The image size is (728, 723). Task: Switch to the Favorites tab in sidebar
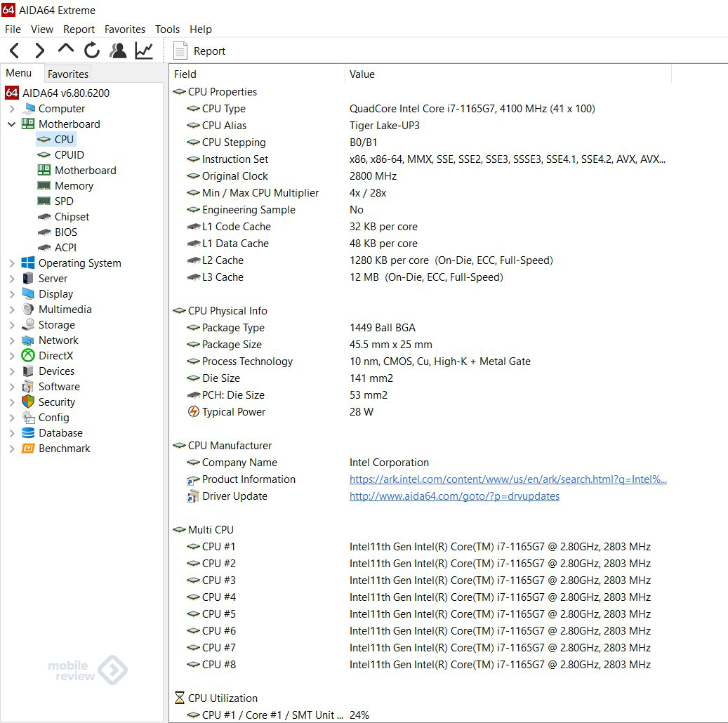point(68,74)
